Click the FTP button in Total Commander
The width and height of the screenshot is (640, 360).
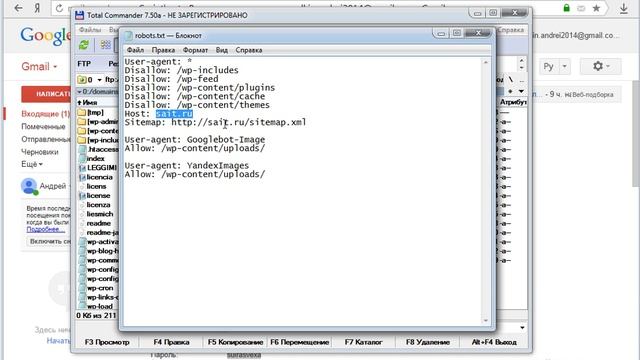coord(84,64)
